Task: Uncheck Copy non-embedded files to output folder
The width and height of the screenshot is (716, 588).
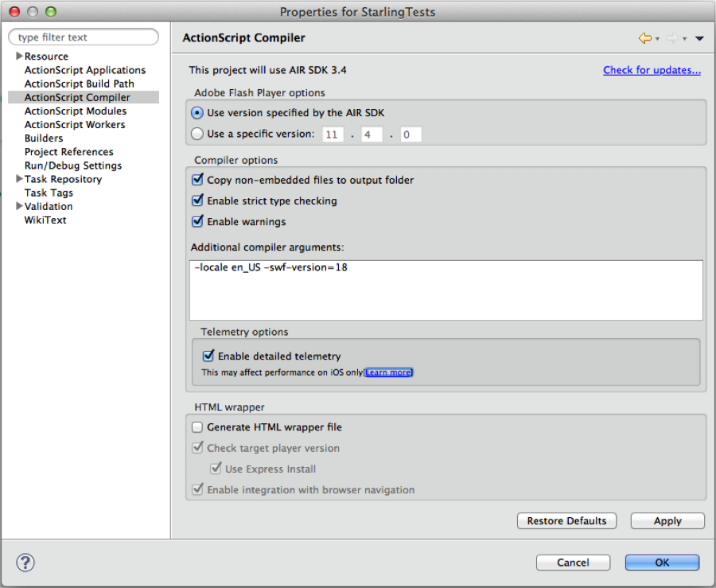Action: point(198,180)
